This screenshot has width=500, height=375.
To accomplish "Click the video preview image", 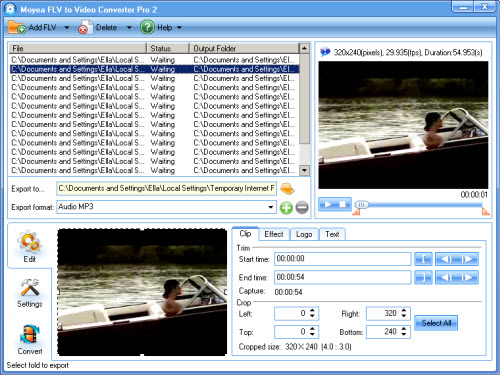I will click(x=403, y=125).
